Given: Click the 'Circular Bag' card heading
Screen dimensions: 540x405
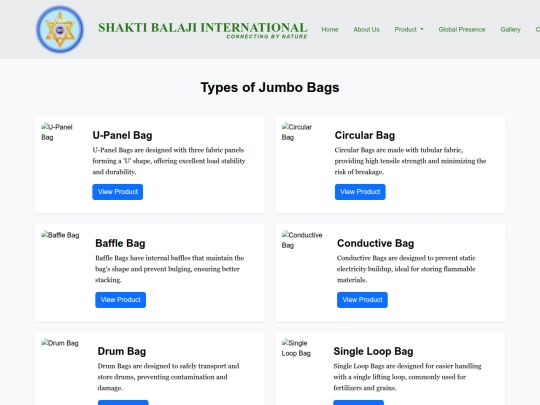Looking at the screenshot, I should [x=365, y=135].
